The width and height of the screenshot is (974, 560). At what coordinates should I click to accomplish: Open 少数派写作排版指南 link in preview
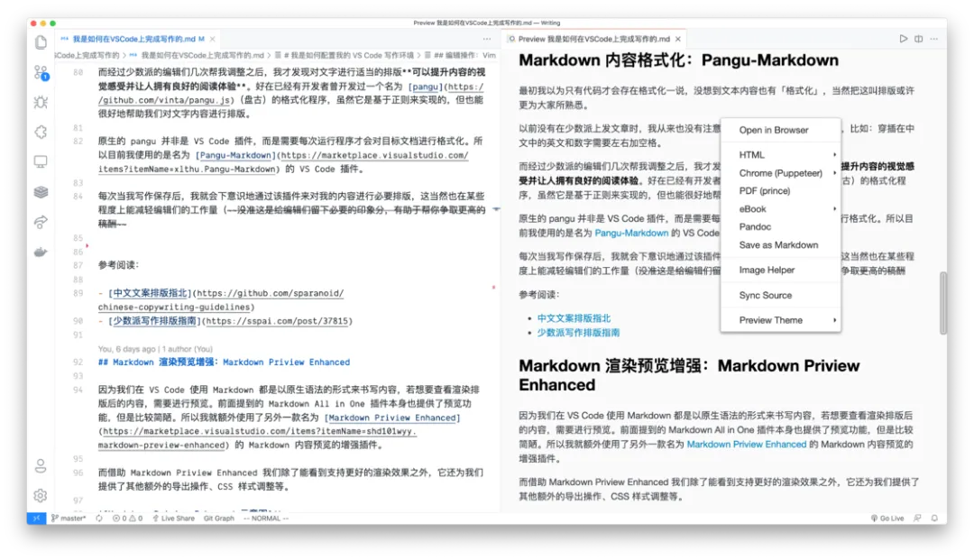point(578,332)
